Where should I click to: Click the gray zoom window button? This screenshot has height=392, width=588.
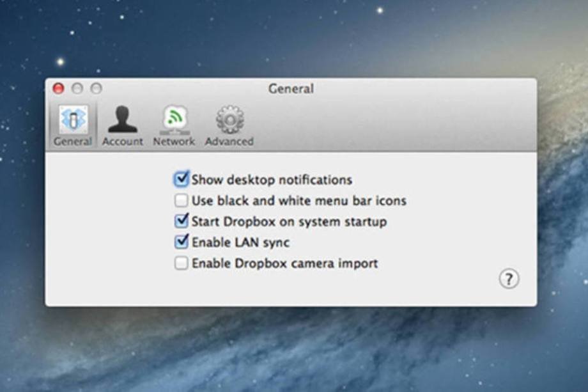click(x=96, y=88)
